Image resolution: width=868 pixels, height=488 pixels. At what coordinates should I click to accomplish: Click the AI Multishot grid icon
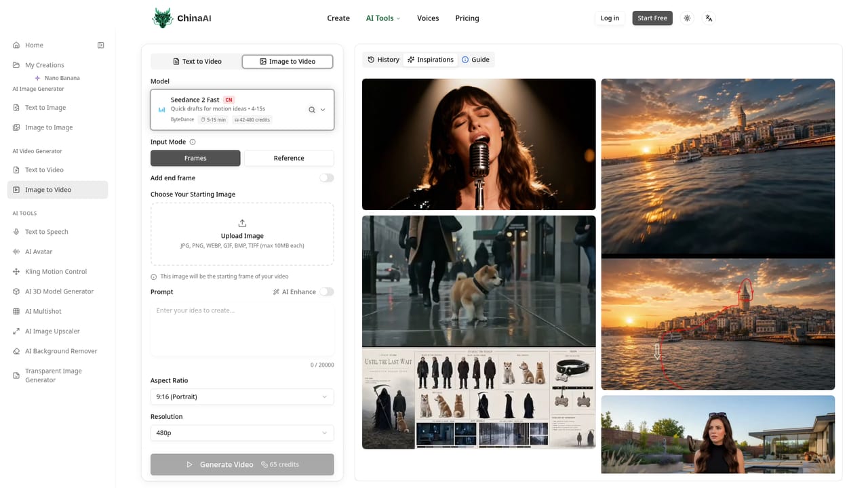(16, 311)
